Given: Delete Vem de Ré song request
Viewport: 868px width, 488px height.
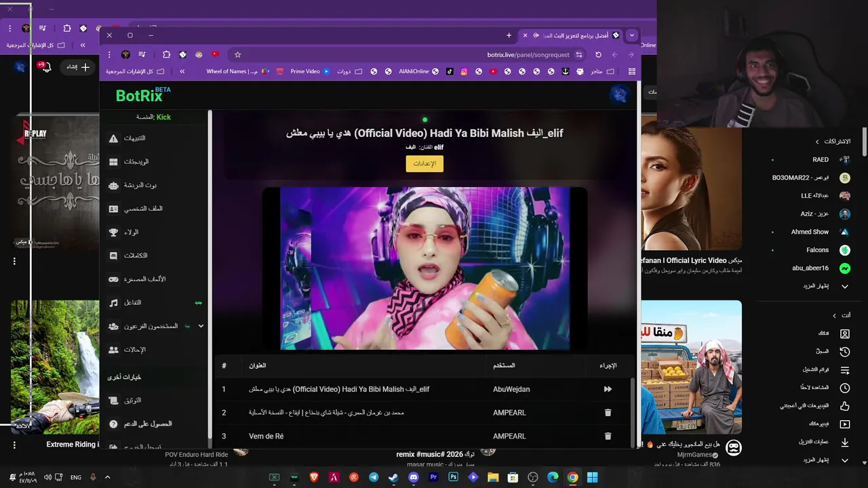Looking at the screenshot, I should tap(608, 436).
